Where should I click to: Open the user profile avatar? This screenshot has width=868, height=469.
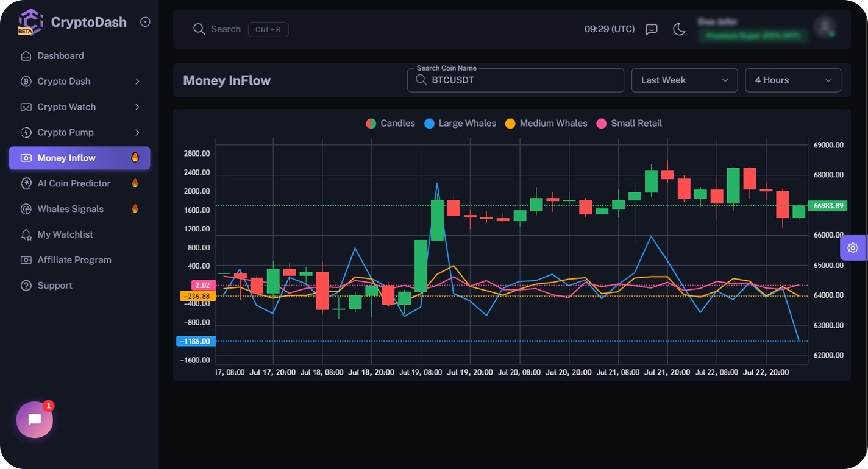tap(825, 26)
